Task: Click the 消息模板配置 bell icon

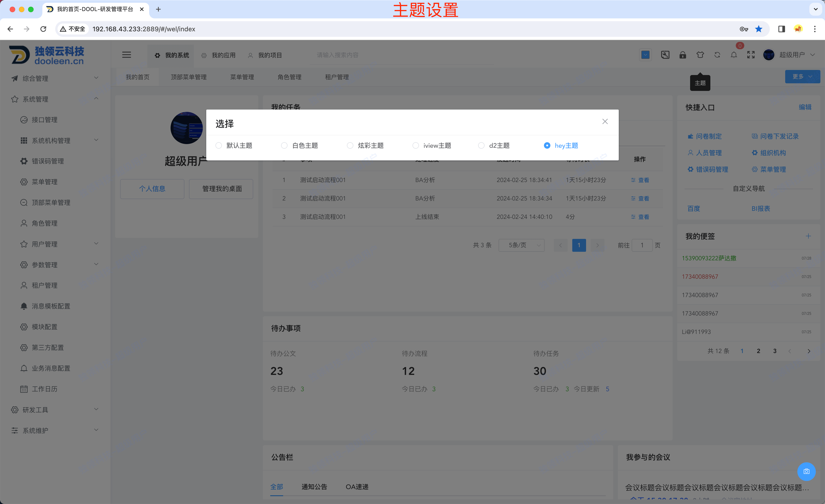Action: [24, 306]
